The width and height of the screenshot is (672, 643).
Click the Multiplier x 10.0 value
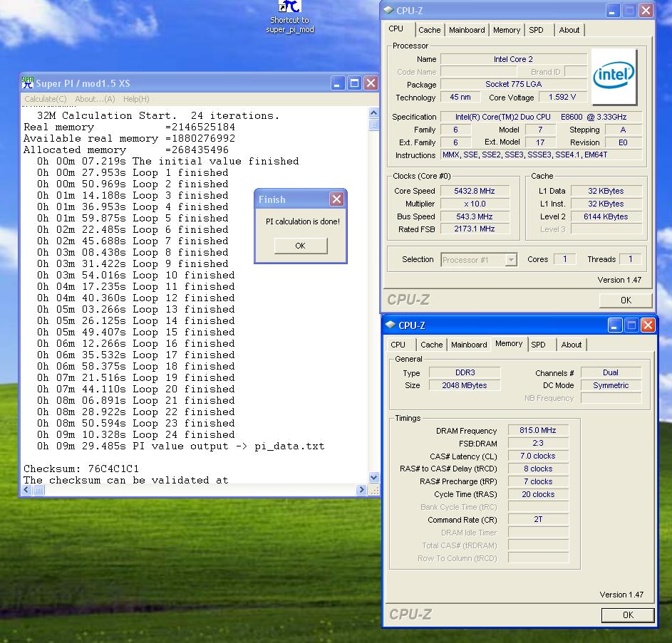[x=475, y=204]
